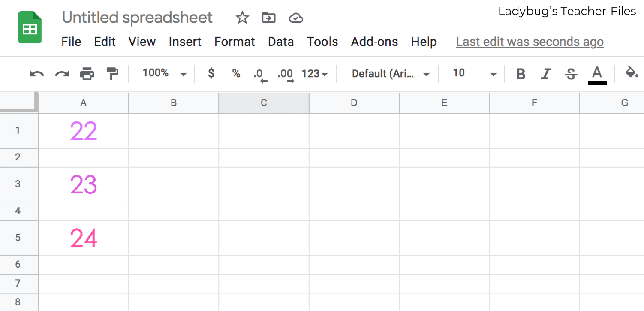
Task: Format as percent
Action: [236, 73]
